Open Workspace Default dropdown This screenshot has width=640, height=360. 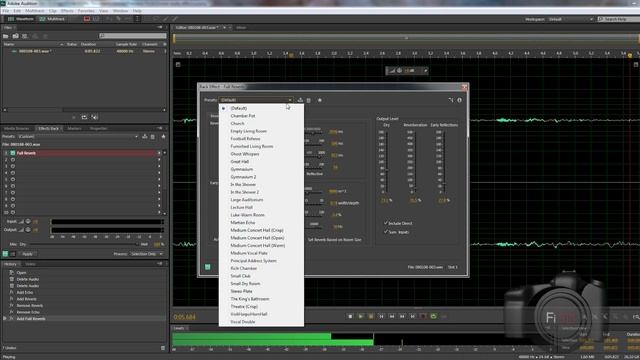coord(571,19)
